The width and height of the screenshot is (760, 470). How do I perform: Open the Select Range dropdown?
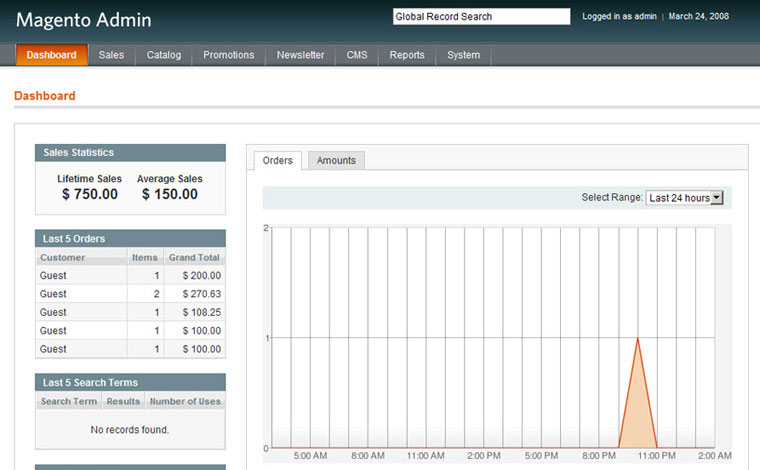684,198
